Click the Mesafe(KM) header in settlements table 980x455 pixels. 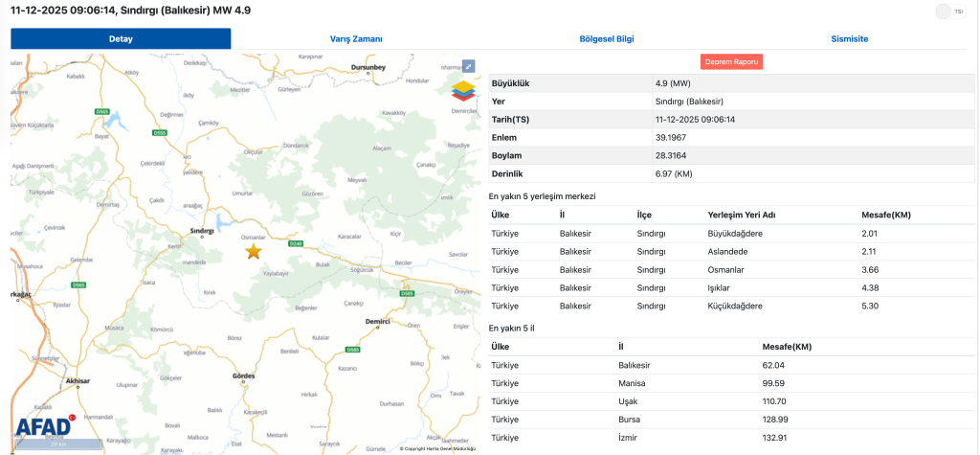(x=887, y=215)
